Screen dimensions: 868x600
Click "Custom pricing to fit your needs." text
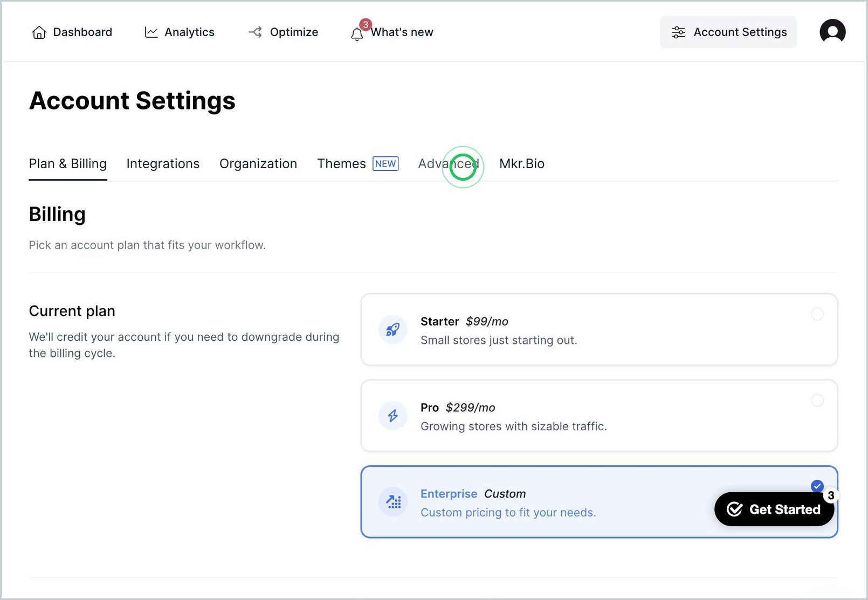tap(508, 513)
